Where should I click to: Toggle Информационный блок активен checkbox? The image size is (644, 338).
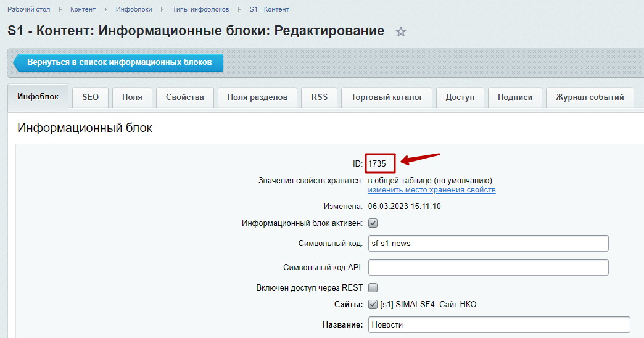coord(373,223)
